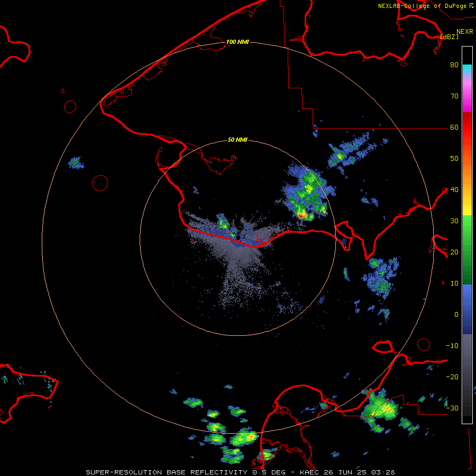Click the "100 NMI" range ring label
The height and width of the screenshot is (476, 476).
[x=237, y=42]
